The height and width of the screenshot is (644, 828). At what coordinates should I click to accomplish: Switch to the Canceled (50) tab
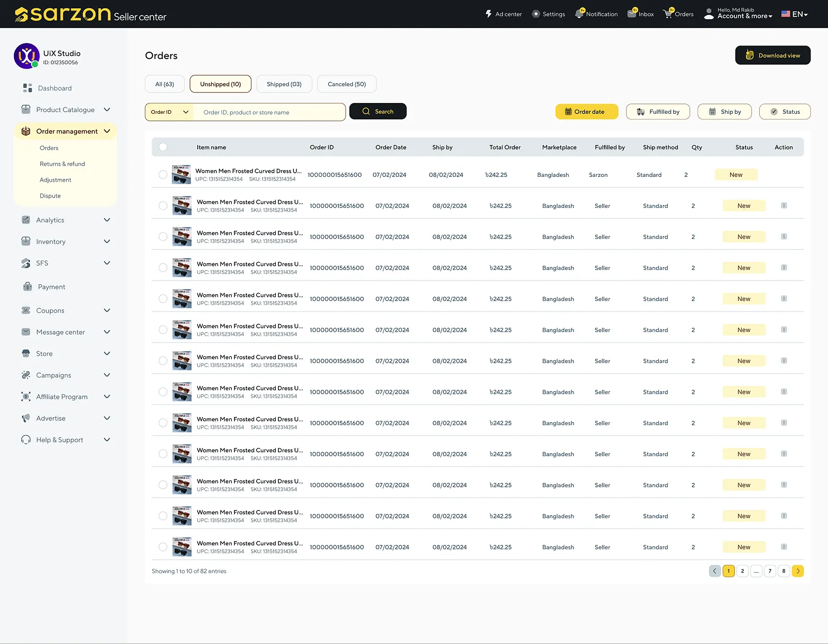click(x=347, y=84)
